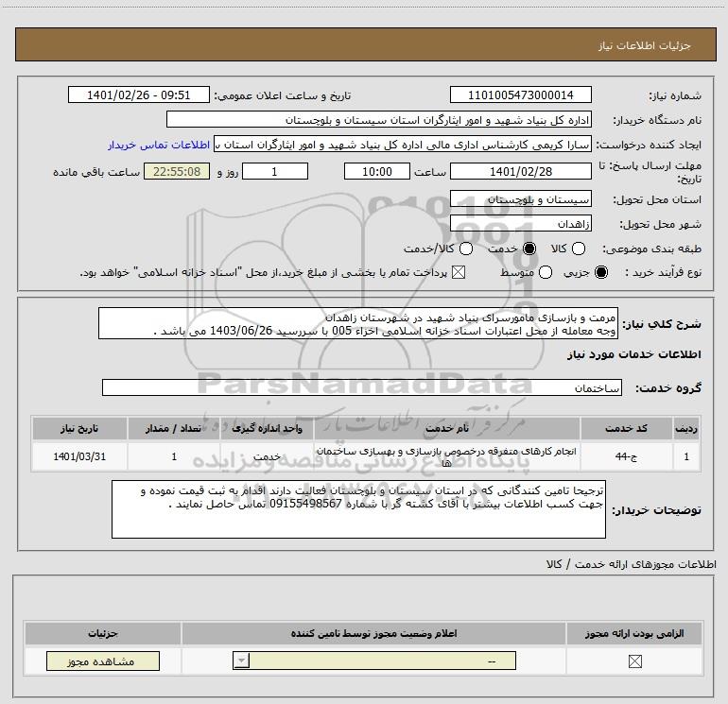Click the remaining time 22:55:08 field

point(177,171)
